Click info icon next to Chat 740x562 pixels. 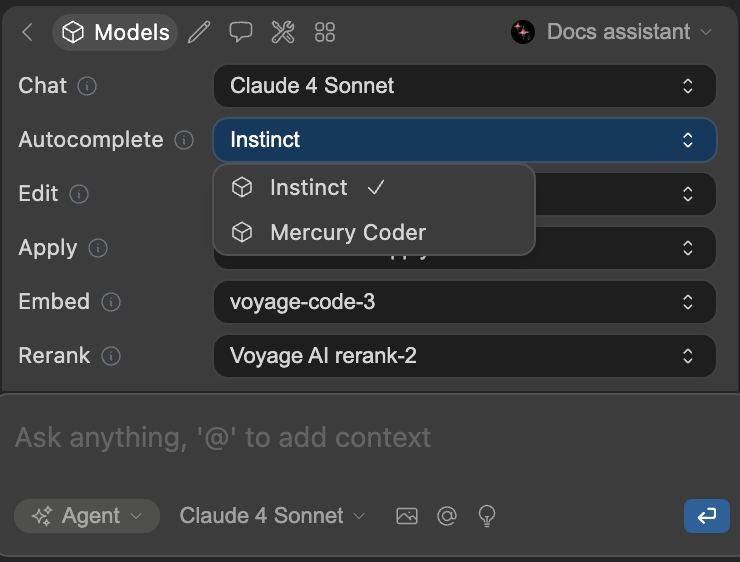coord(87,86)
